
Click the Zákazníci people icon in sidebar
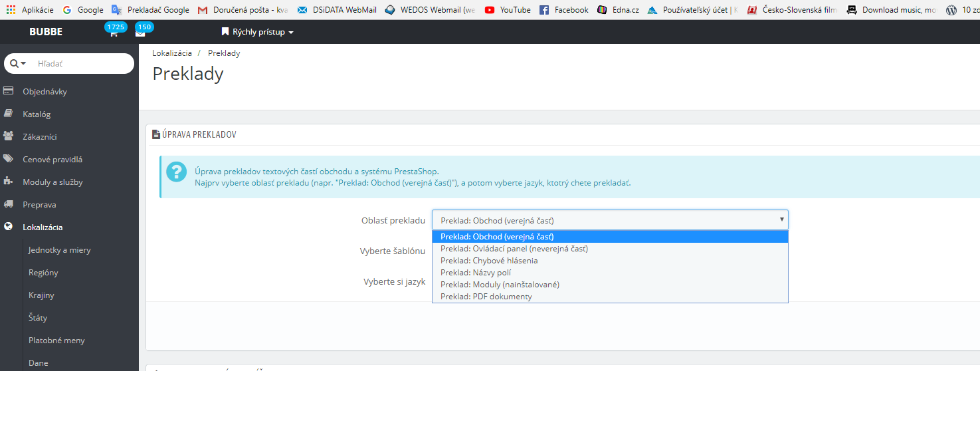9,136
